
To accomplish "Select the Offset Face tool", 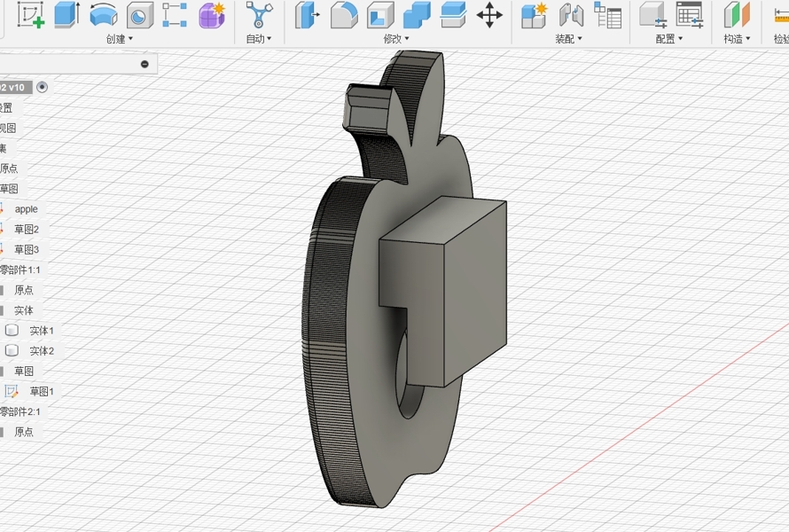I will click(x=453, y=14).
